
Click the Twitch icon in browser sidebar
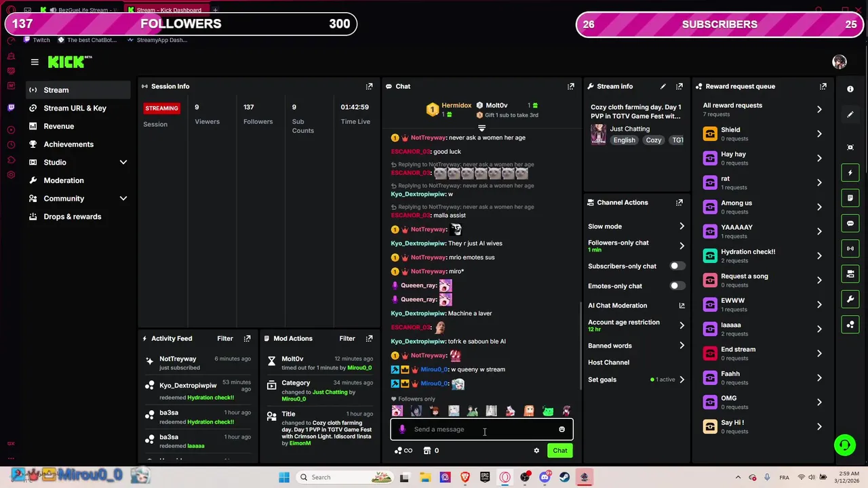coord(11,108)
